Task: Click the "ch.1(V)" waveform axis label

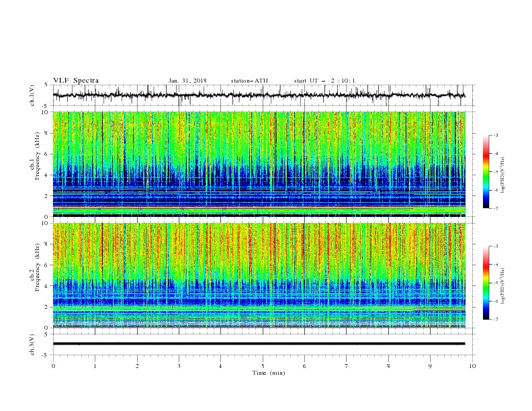Action: coord(32,95)
